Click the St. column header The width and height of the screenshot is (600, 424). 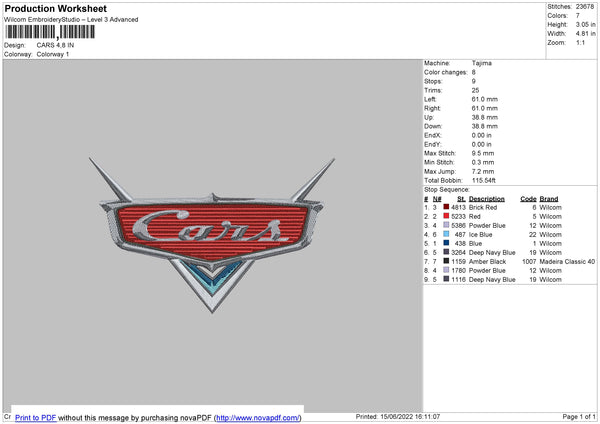point(461,199)
